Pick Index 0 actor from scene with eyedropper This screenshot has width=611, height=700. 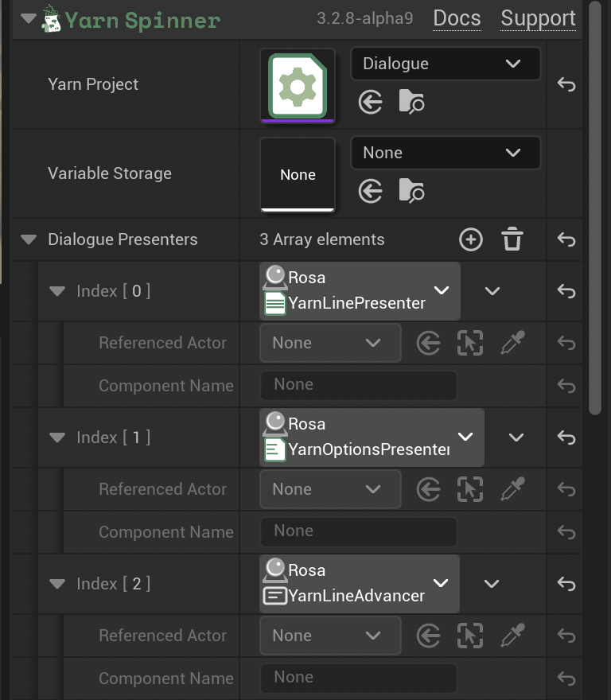512,343
